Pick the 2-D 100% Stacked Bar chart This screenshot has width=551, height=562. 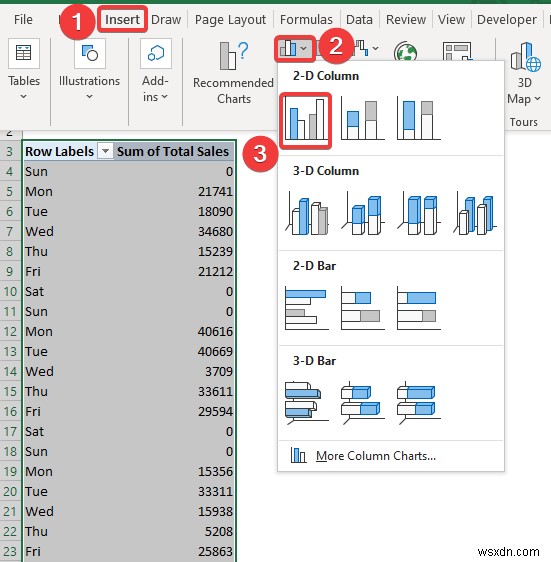tap(419, 308)
